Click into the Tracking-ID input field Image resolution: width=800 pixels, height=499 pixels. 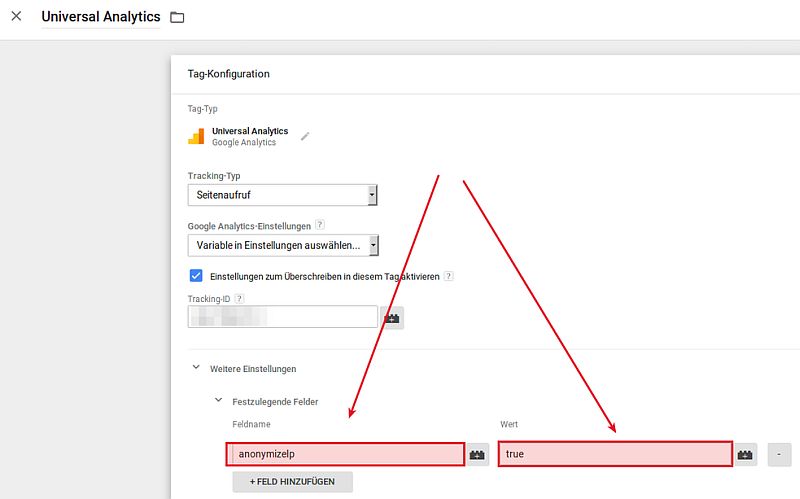pyautogui.click(x=283, y=317)
